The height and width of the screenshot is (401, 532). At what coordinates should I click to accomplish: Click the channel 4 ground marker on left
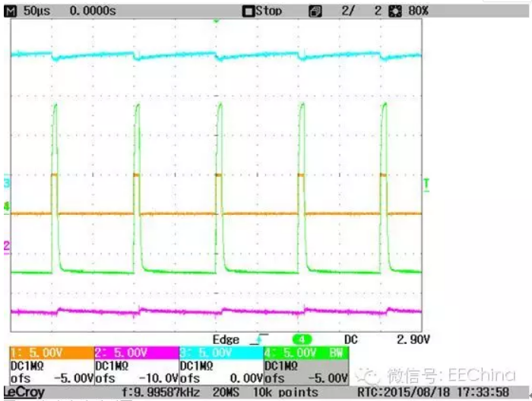pos(7,207)
